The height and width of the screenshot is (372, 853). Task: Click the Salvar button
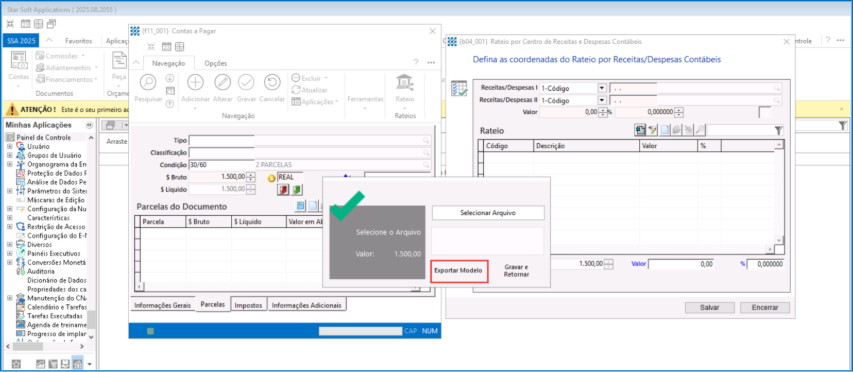click(710, 307)
